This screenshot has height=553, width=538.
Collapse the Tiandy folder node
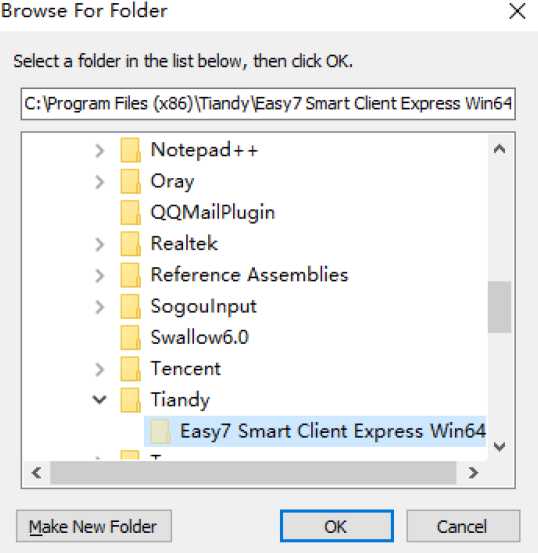[x=99, y=400]
